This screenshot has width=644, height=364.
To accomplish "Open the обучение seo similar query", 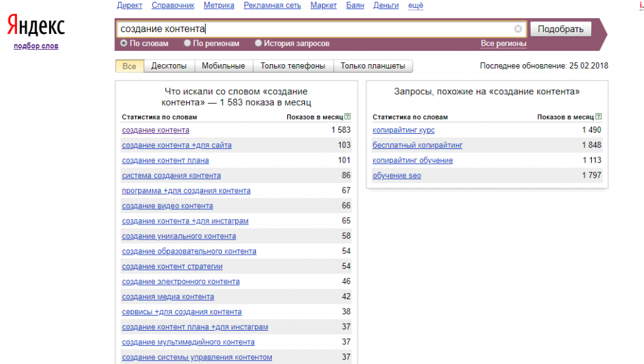I will [397, 175].
